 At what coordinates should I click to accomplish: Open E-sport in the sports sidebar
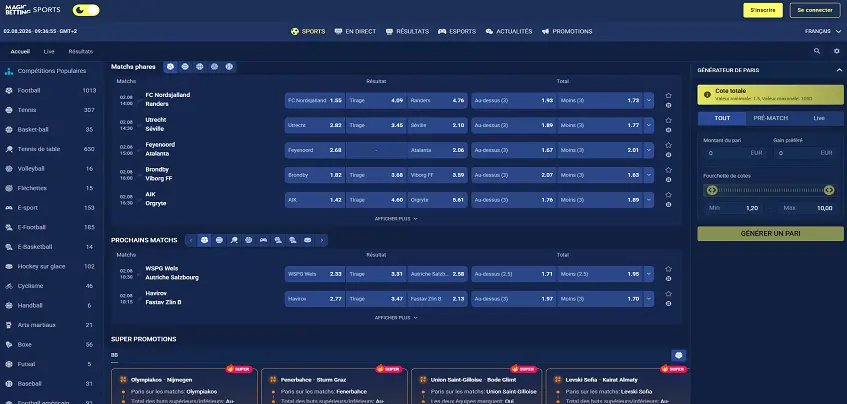[x=52, y=208]
